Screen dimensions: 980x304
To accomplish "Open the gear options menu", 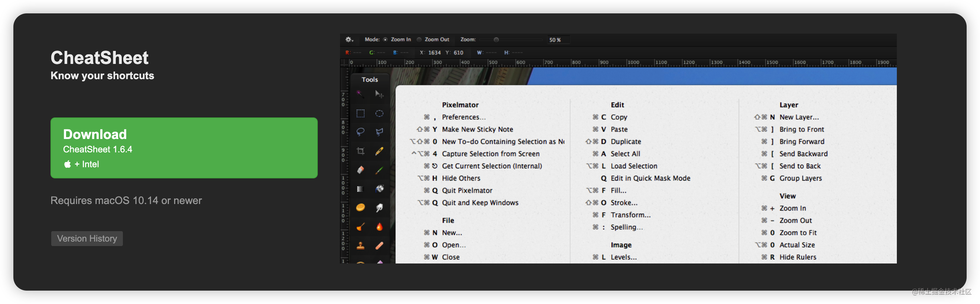I will click(x=349, y=40).
